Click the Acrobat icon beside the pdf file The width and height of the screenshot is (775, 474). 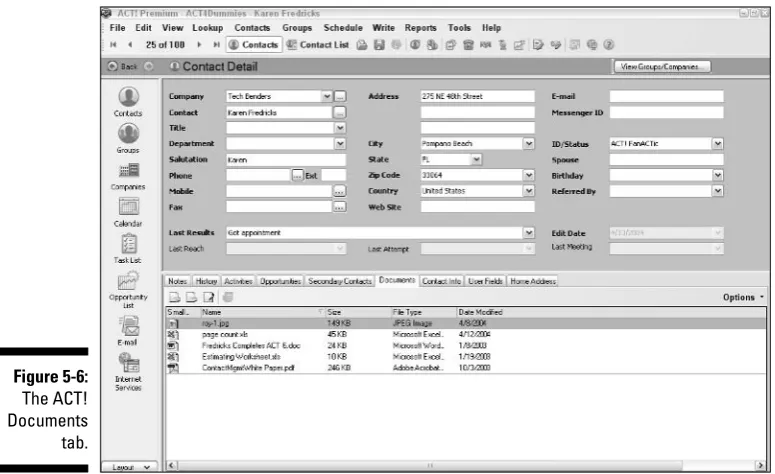click(x=173, y=368)
